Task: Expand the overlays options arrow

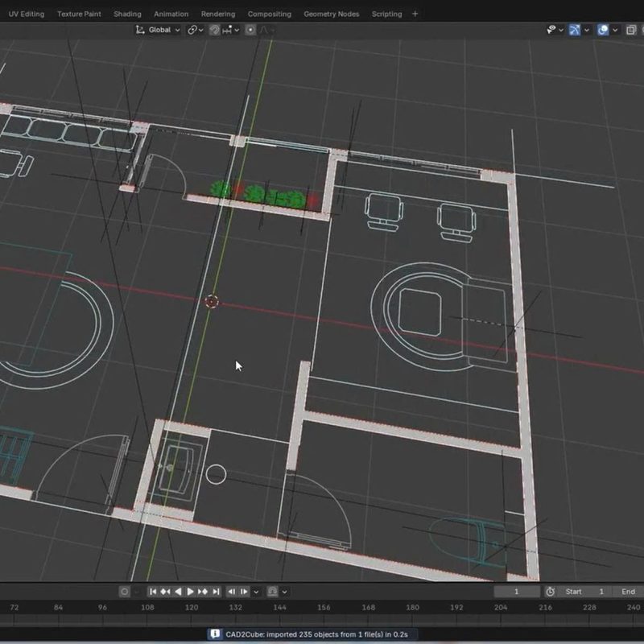Action: coord(615,30)
